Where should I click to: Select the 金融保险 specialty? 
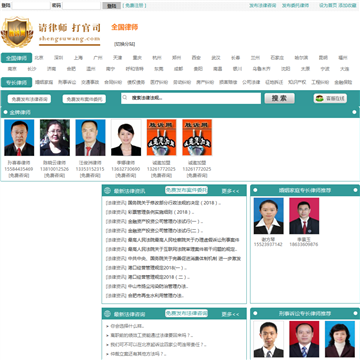(343, 82)
